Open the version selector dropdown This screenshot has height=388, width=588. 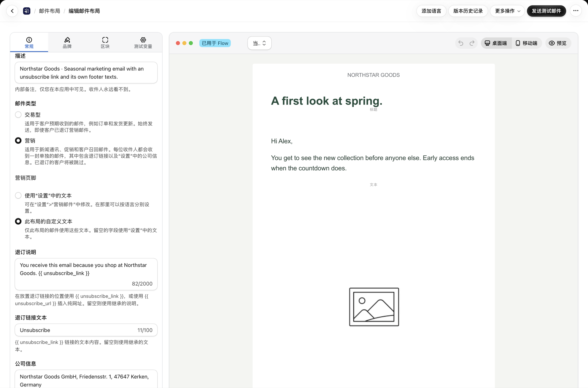tap(259, 43)
